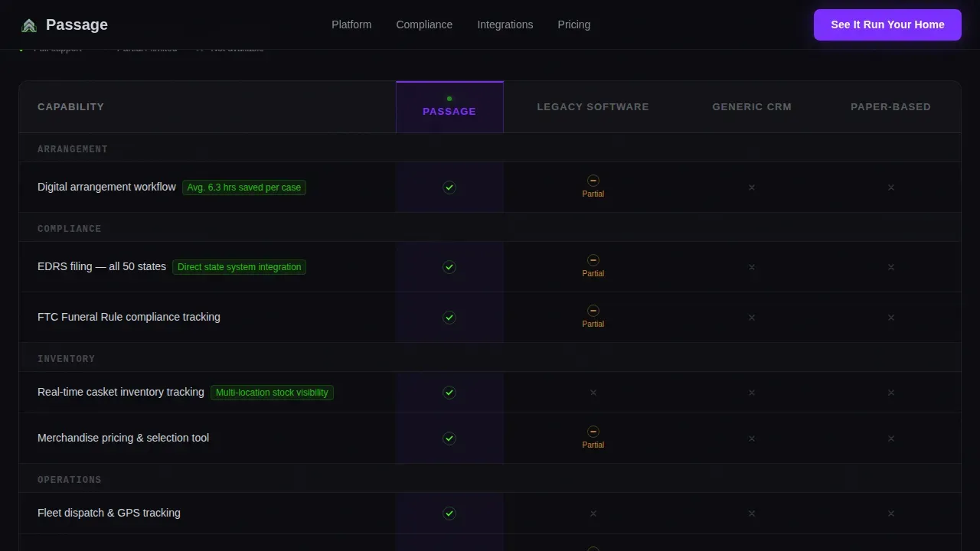Click Passage checkmark for FTC Funeral Rule tracking
The height and width of the screenshot is (551, 980).
pos(449,318)
